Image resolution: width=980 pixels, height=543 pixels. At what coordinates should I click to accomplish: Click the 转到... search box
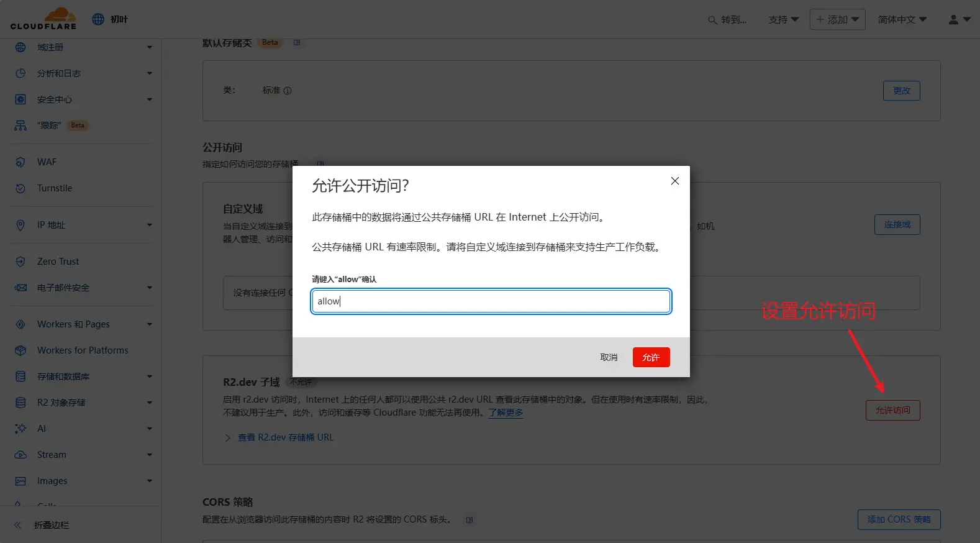coord(728,20)
